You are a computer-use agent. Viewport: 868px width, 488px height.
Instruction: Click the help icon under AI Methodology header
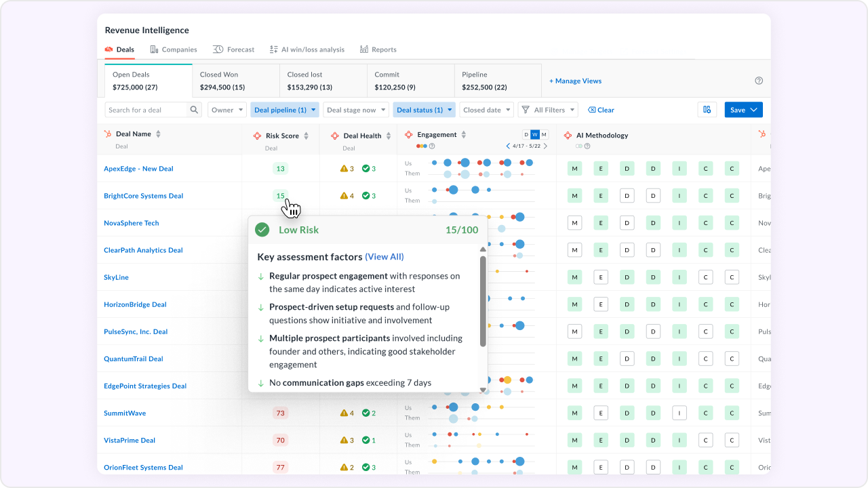click(x=587, y=146)
